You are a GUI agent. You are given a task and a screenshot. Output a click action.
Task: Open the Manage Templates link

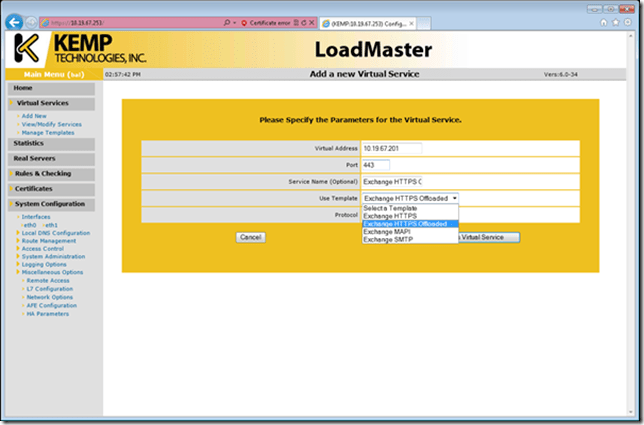(47, 132)
